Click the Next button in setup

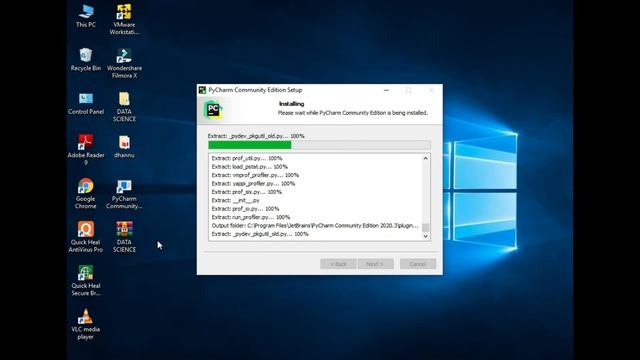[x=375, y=264]
